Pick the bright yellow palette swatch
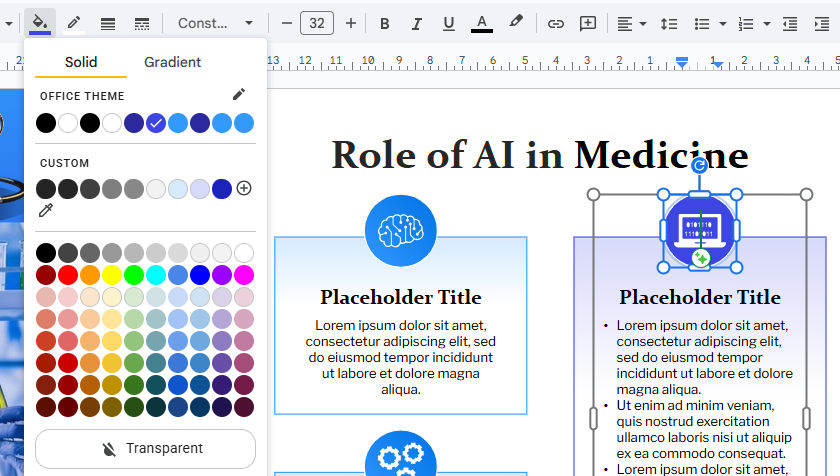The width and height of the screenshot is (840, 476). pos(112,275)
